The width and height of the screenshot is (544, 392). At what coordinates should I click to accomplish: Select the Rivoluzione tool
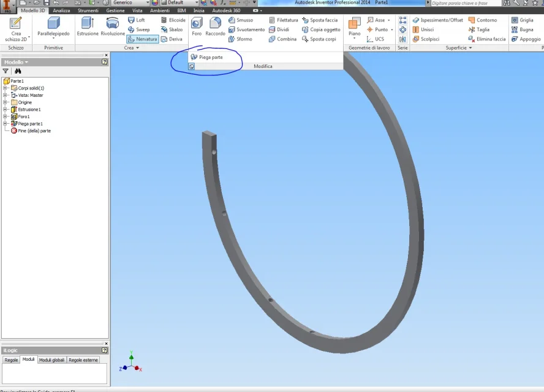tap(113, 27)
